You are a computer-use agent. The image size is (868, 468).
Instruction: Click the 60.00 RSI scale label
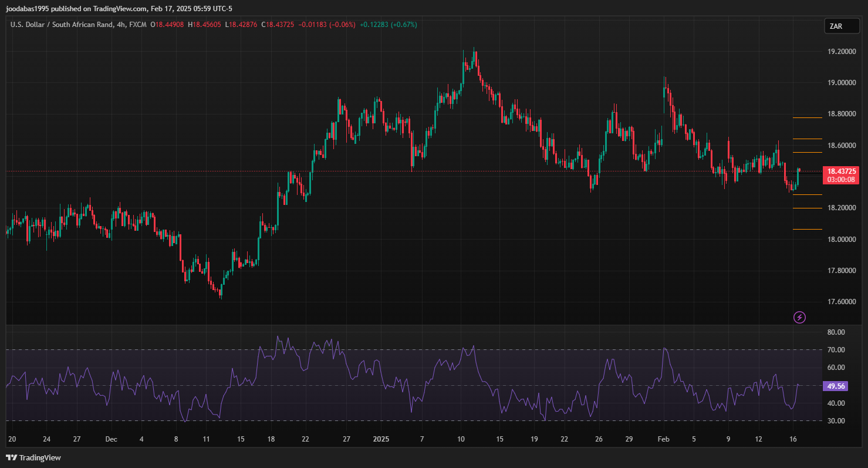(x=836, y=368)
